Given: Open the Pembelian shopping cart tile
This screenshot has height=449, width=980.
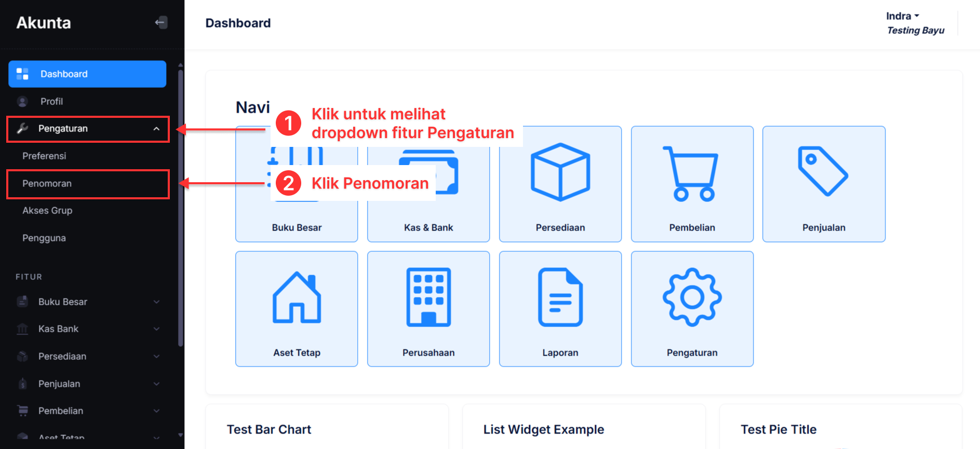Looking at the screenshot, I should coord(692,184).
